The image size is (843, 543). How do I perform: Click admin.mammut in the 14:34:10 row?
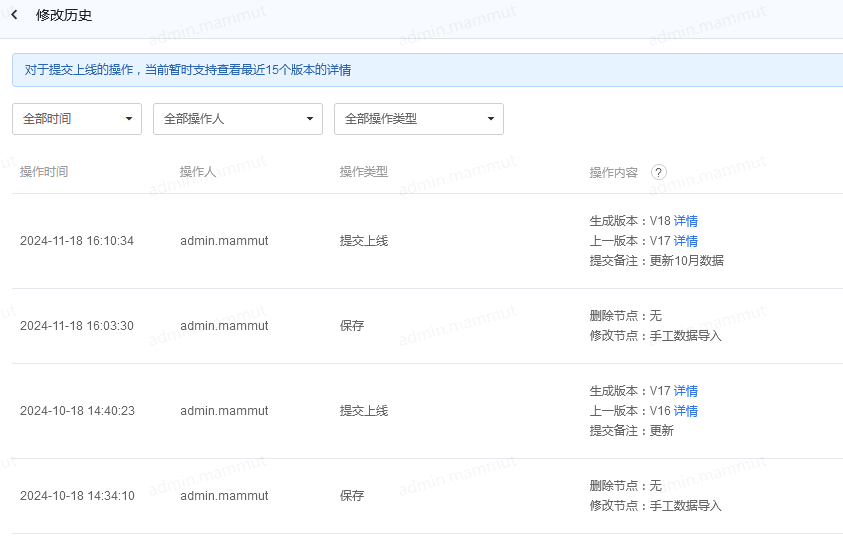(x=224, y=496)
